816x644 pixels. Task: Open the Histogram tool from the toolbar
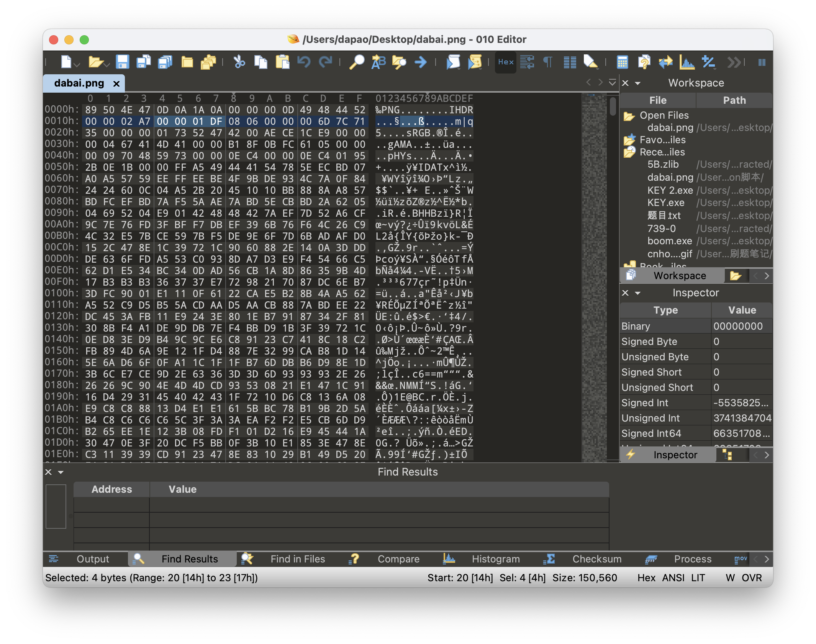[x=687, y=62]
